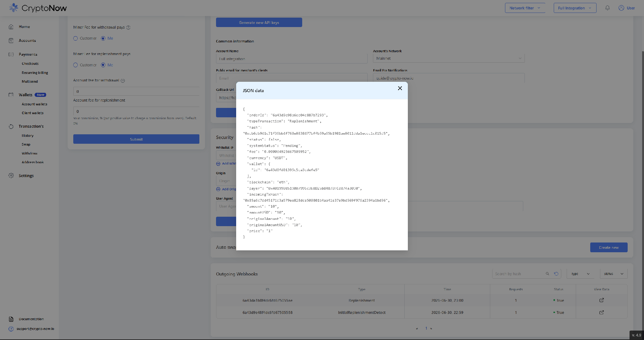Click the Account Name input field
Viewport: 644px width, 340px height.
coord(291,59)
